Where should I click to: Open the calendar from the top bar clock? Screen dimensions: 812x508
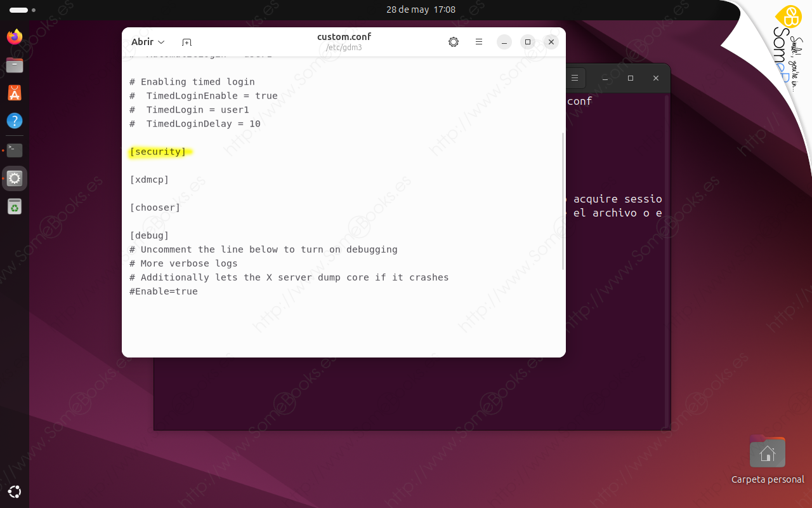(420, 10)
